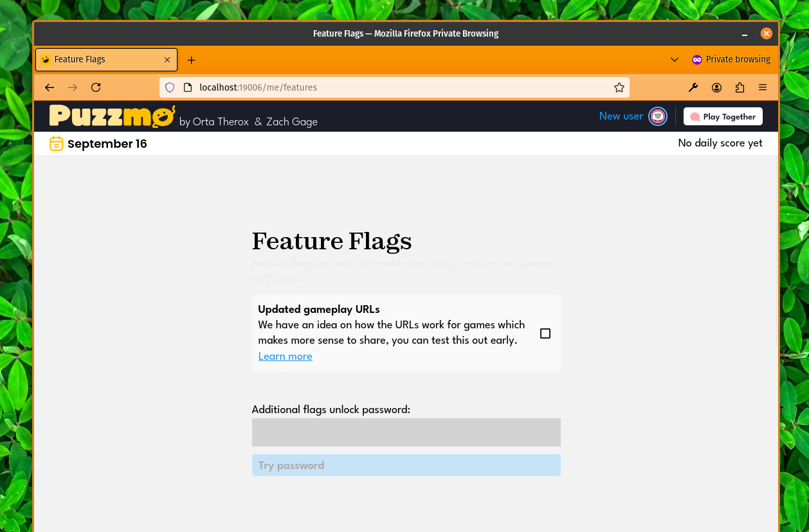Open the list all tabs chevron

[x=675, y=60]
